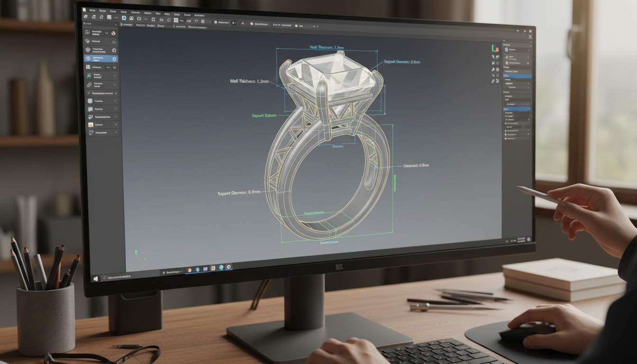Click the Windows Start button
Screen dimensions: 637x364
pos(96,279)
